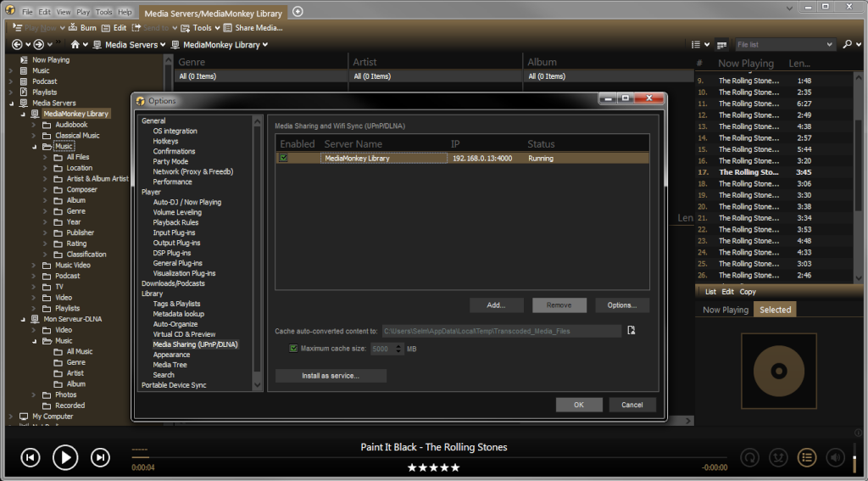Switch to the Selected tab

point(775,310)
